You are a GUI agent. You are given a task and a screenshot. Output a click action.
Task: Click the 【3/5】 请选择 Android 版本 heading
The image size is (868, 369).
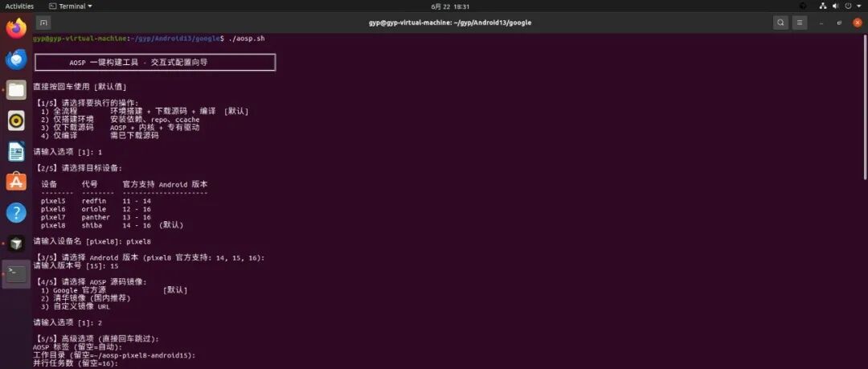pos(150,257)
